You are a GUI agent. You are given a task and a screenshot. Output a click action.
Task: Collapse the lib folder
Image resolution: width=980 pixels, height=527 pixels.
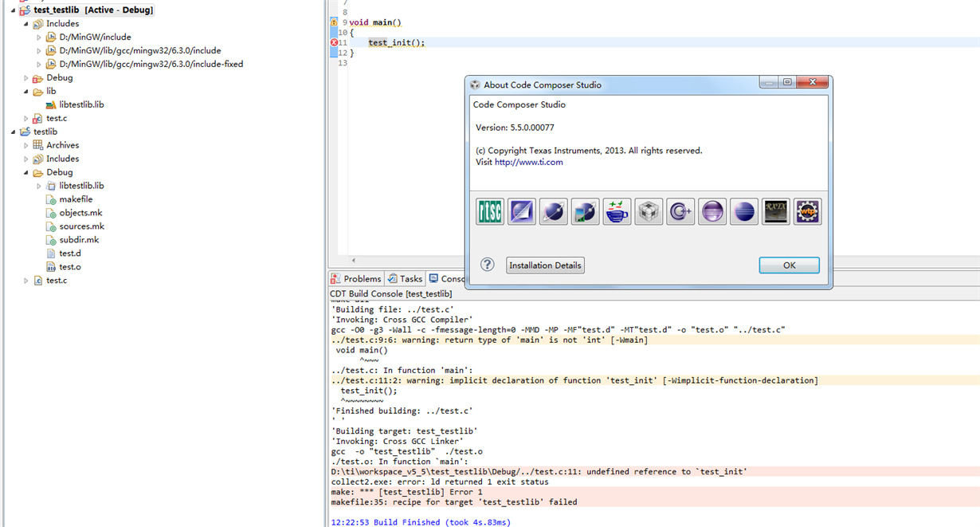[26, 92]
